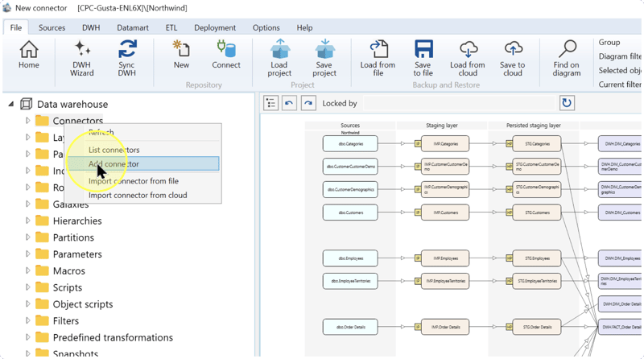Screen dimensions: 644x359
Task: Click Save to file
Action: (423, 58)
